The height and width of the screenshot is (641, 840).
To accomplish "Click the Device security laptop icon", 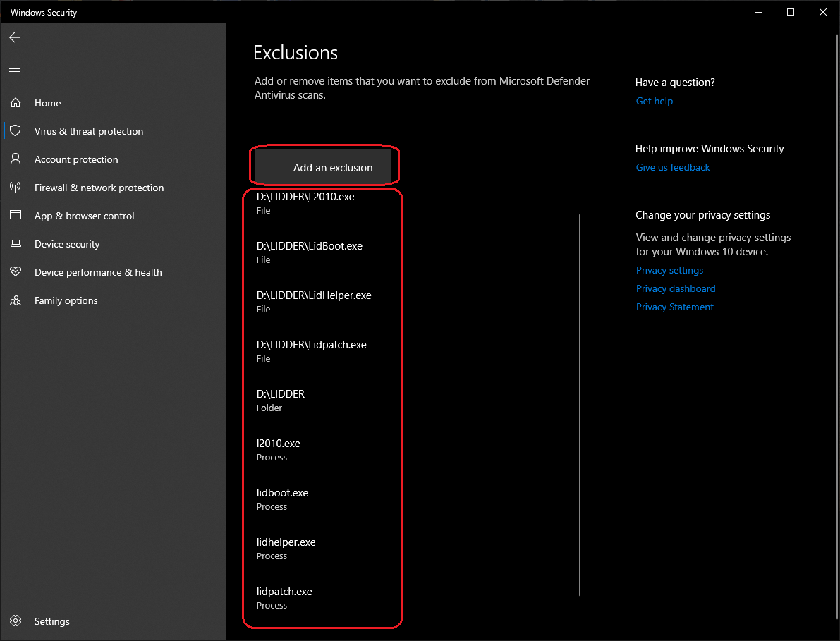I will coord(16,244).
